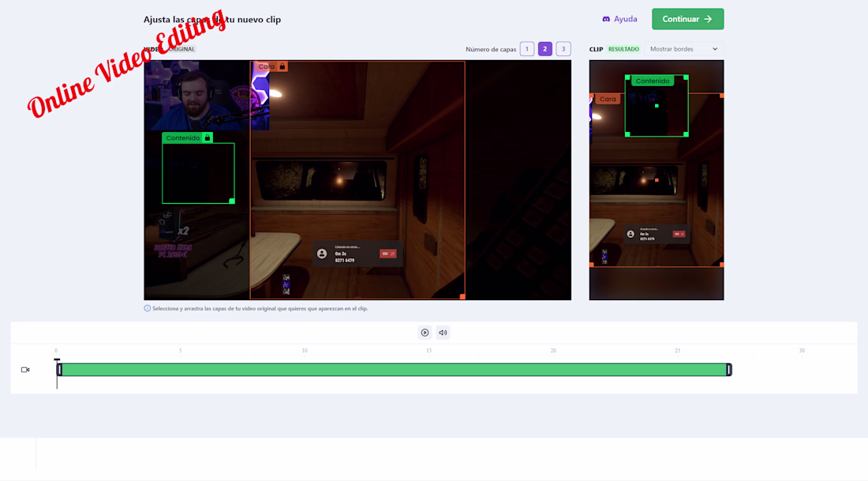The height and width of the screenshot is (481, 868).
Task: Select the Contenido label in original video
Action: tap(183, 137)
